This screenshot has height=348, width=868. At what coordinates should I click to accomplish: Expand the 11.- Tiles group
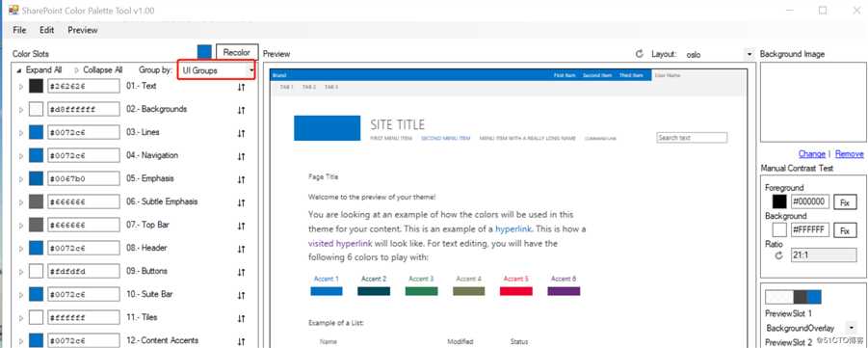21,318
